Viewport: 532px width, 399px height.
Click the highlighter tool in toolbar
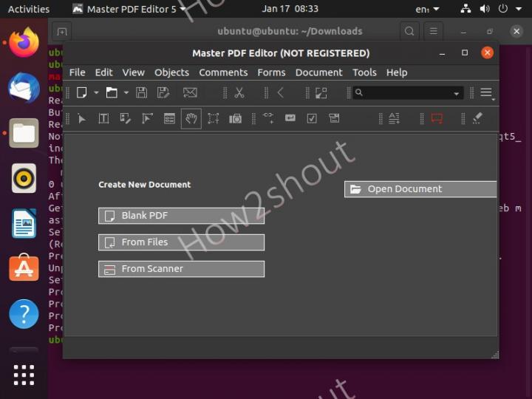click(x=477, y=118)
